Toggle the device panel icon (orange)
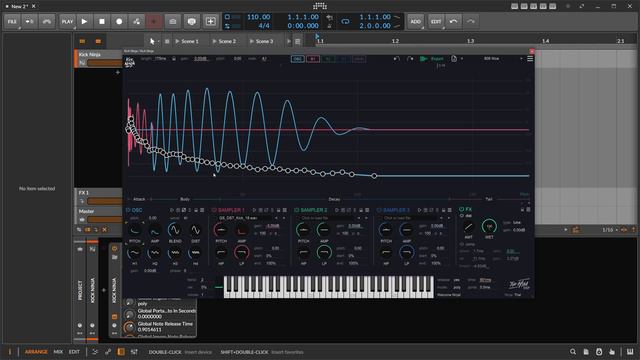Screen dimensions: 640x360 (x=121, y=352)
